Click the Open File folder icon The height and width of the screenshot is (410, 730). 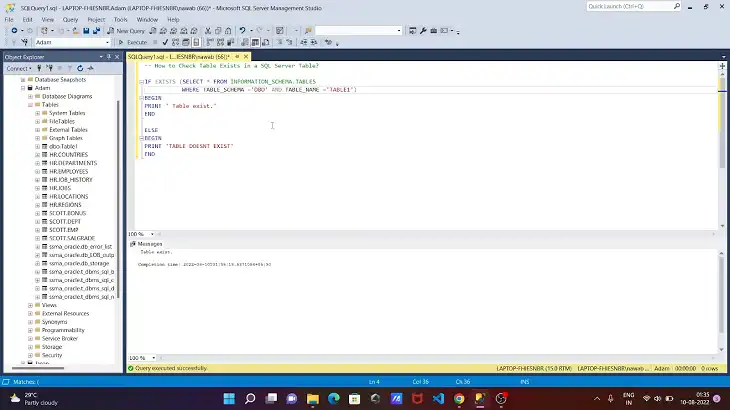click(75, 31)
